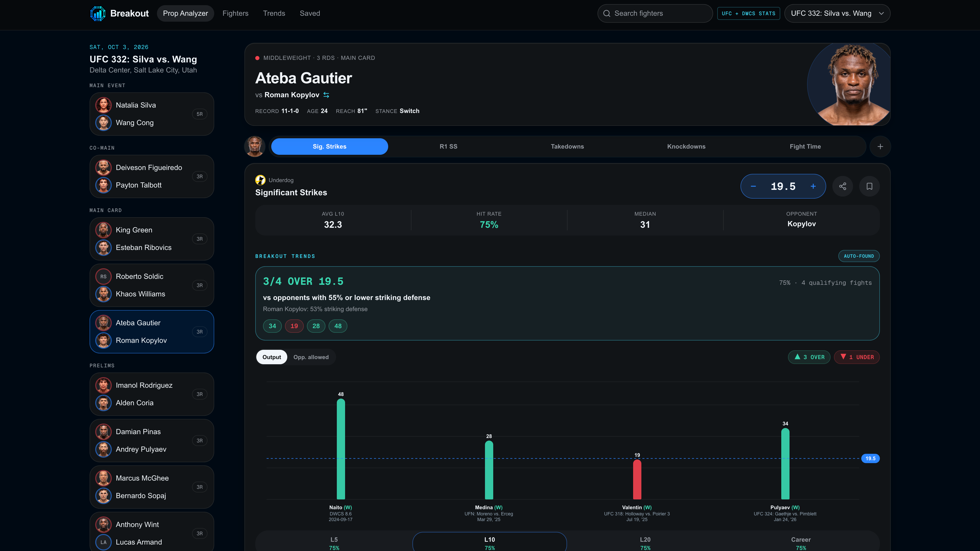Open the King Green vs Ribovics matchup

pyautogui.click(x=152, y=239)
